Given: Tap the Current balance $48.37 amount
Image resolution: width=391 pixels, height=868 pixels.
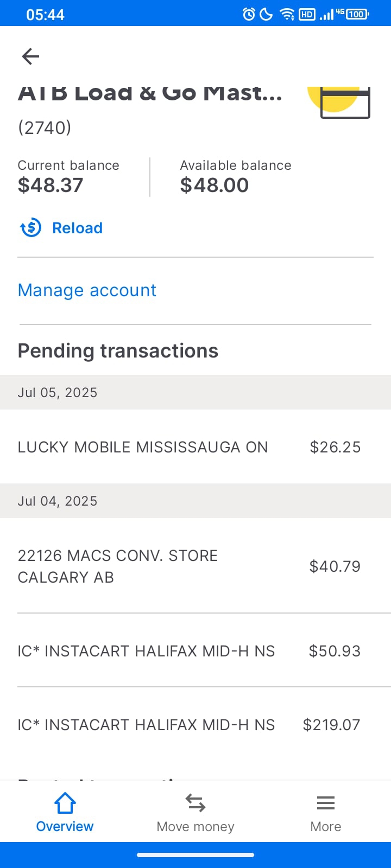Looking at the screenshot, I should coord(51,186).
